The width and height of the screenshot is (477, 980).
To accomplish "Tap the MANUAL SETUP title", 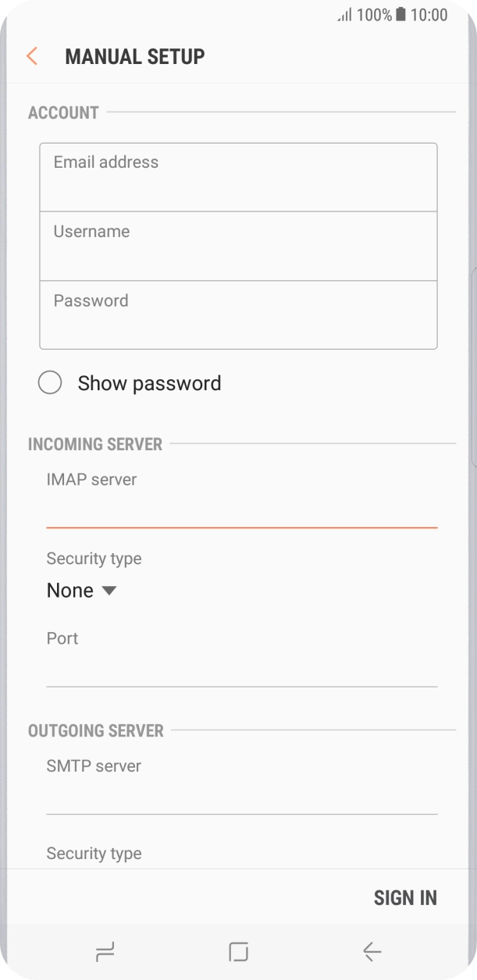I will (135, 56).
